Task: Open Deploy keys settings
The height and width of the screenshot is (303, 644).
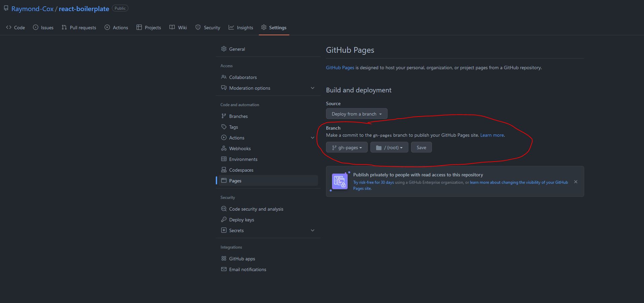Action: [x=268, y=220]
